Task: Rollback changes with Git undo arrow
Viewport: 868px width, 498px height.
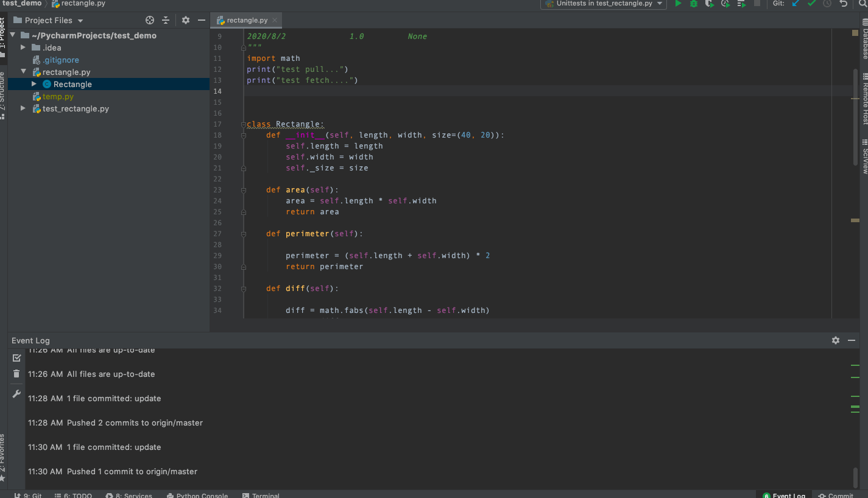Action: point(843,4)
